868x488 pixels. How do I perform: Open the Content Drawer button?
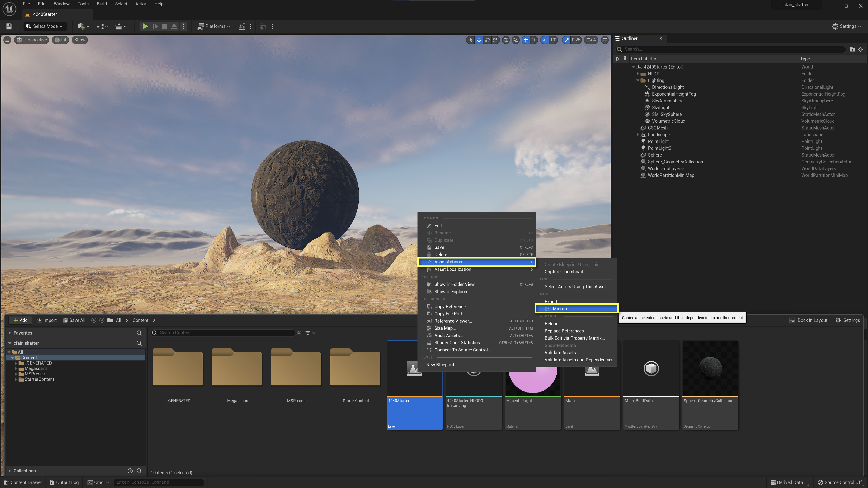point(23,483)
